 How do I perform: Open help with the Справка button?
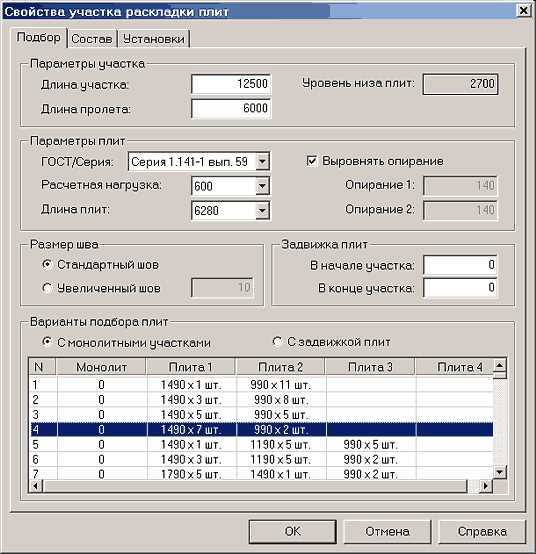point(482,531)
